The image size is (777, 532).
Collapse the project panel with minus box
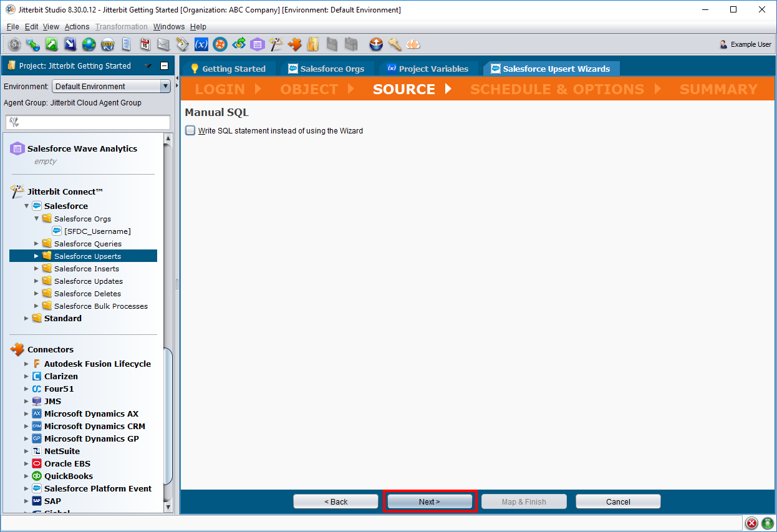click(x=164, y=66)
